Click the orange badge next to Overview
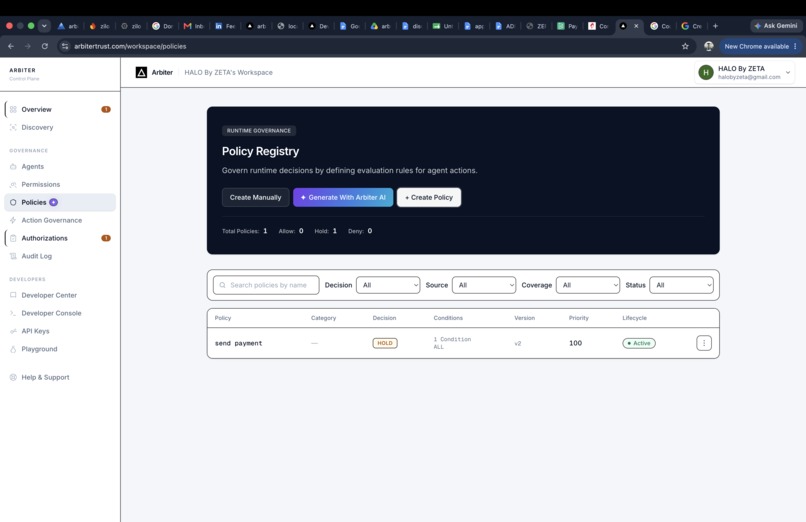Screen dimensions: 806x522 tap(106, 109)
